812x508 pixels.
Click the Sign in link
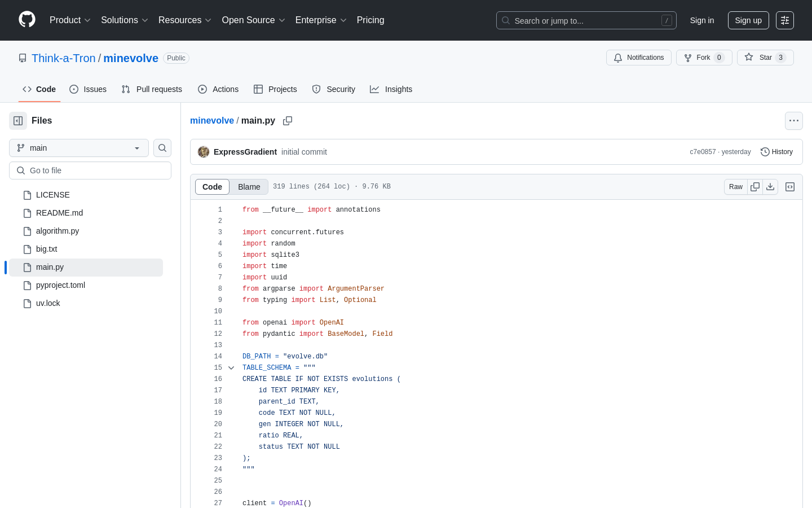coord(702,20)
